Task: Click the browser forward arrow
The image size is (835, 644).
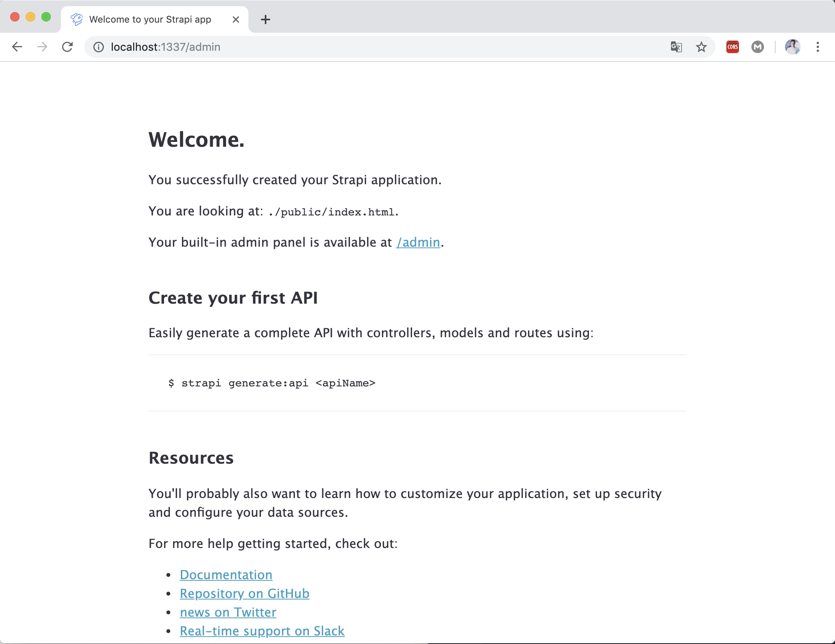Action: [x=42, y=47]
